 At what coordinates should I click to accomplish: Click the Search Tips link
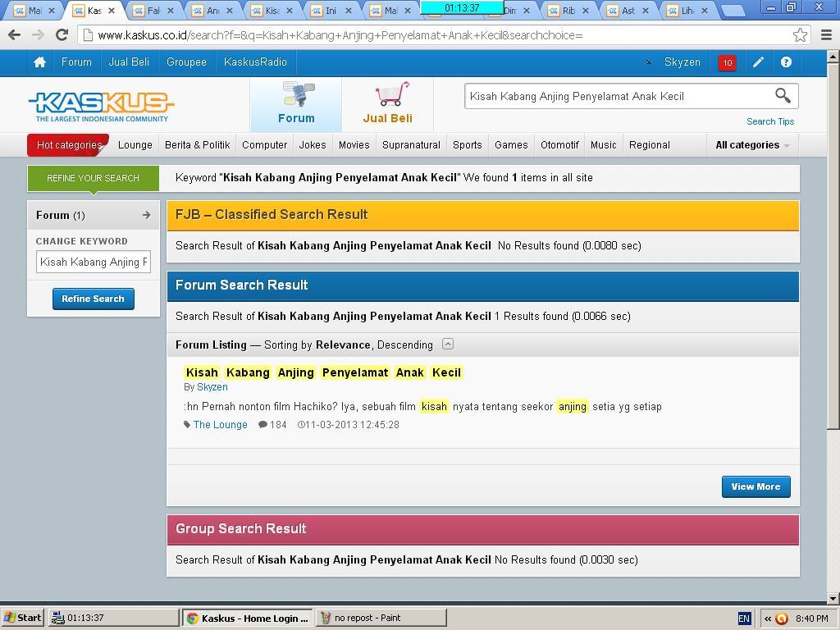coord(770,121)
